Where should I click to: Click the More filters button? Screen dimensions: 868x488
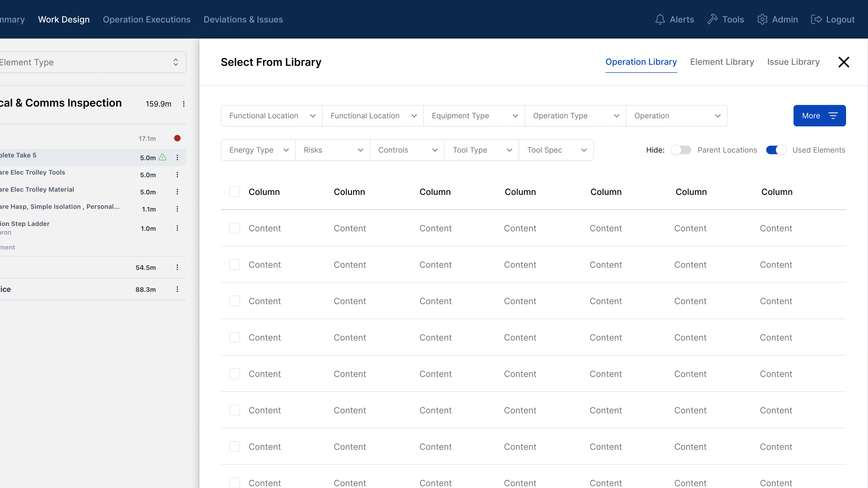819,115
